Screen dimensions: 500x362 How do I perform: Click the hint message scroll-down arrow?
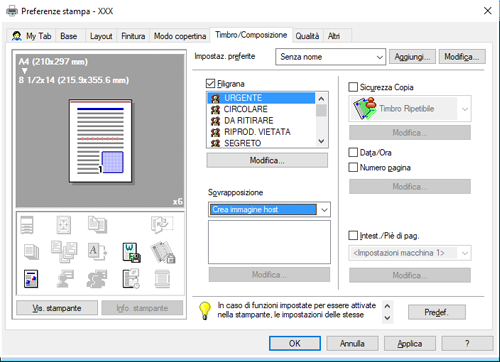[387, 318]
